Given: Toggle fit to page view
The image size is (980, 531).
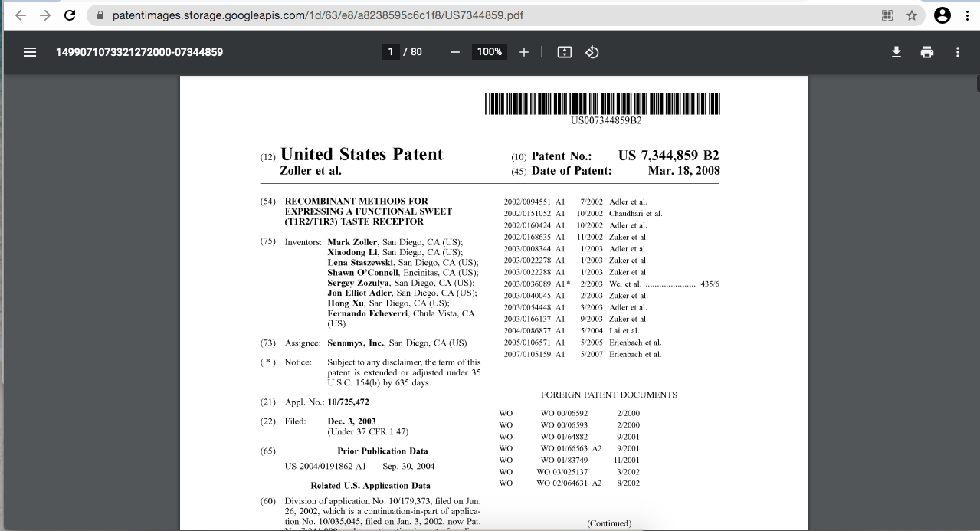Looking at the screenshot, I should (x=565, y=52).
